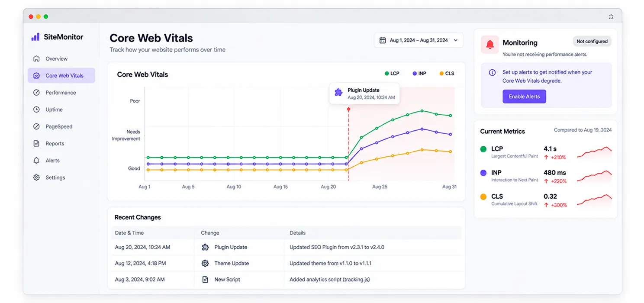Open PageSpeed via its sidebar icon
This screenshot has height=303, width=644.
click(36, 126)
